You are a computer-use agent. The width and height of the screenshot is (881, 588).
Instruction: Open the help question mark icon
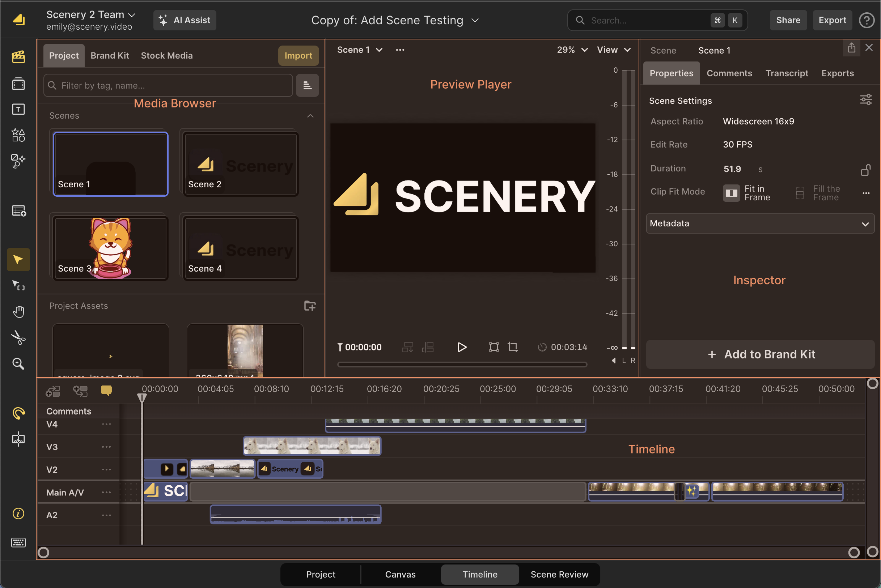pyautogui.click(x=867, y=20)
